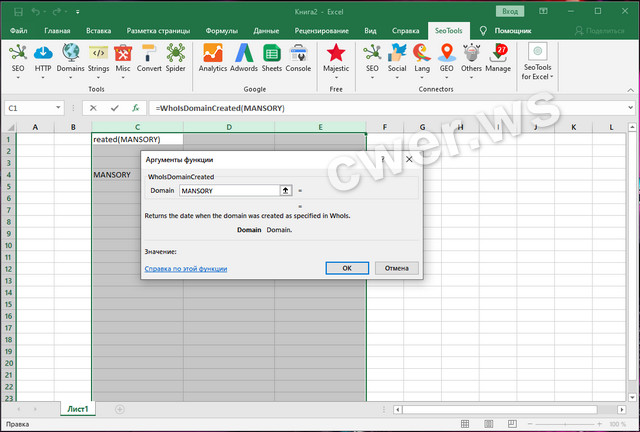Open the Domains globe tool
The width and height of the screenshot is (640, 432).
(70, 60)
